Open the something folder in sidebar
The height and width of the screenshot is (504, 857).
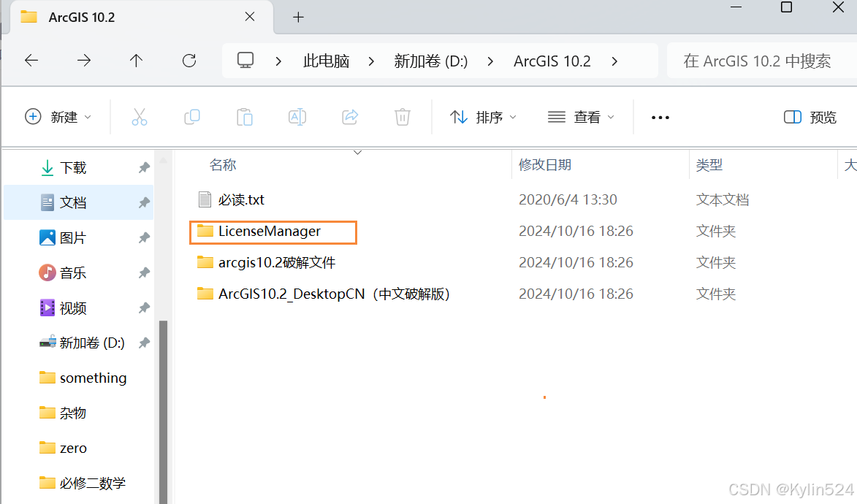tap(93, 378)
